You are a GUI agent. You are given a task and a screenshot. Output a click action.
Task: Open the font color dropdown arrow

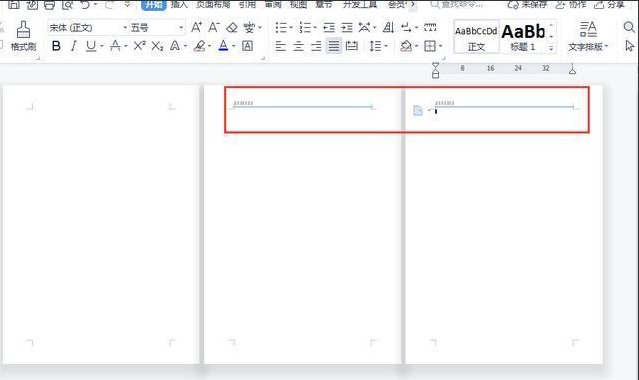coord(234,46)
